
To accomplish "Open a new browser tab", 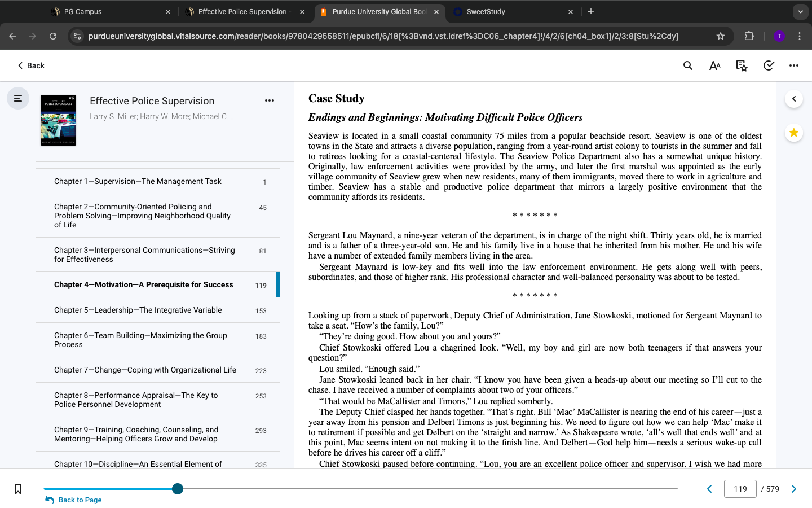I will 590,11.
